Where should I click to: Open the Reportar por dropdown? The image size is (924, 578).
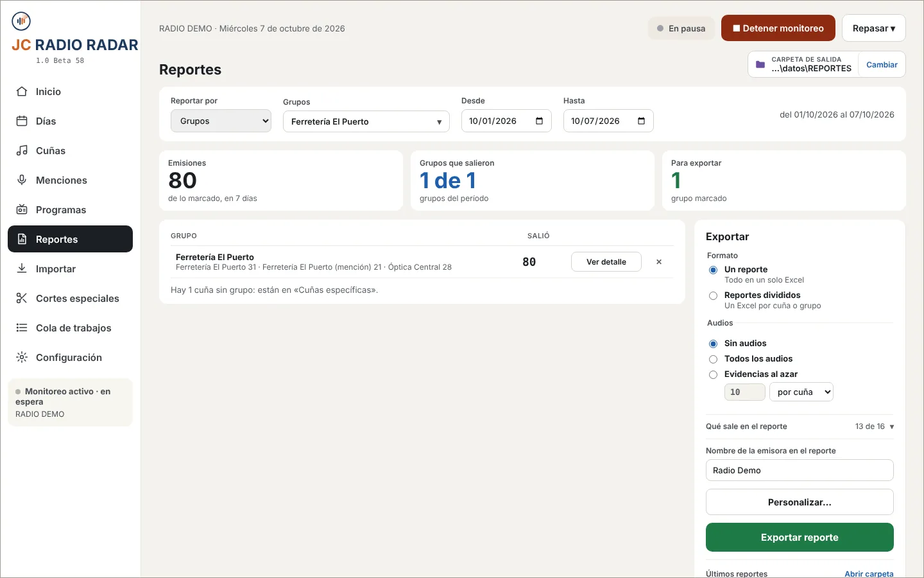pos(221,121)
